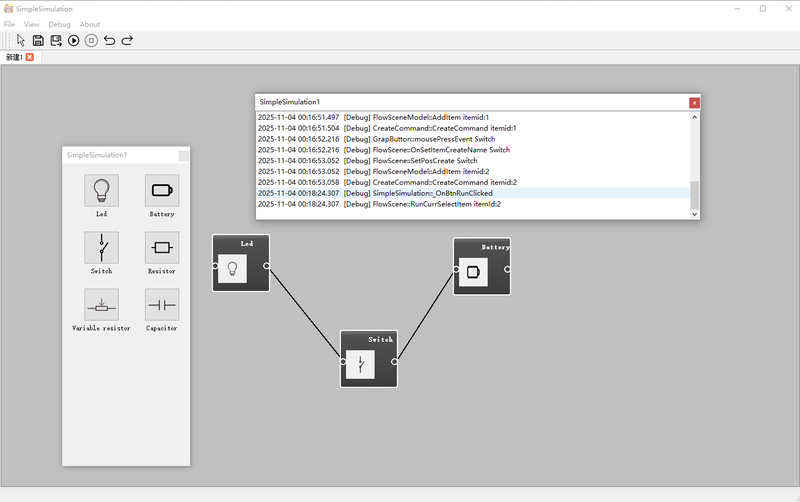Select the Capacitor component
This screenshot has width=800, height=502.
pos(161,304)
